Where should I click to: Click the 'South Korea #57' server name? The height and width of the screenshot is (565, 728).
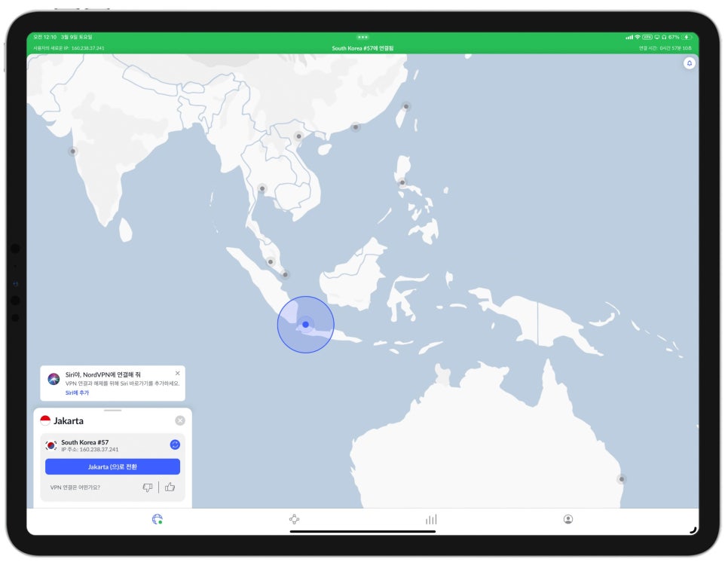[x=85, y=442]
